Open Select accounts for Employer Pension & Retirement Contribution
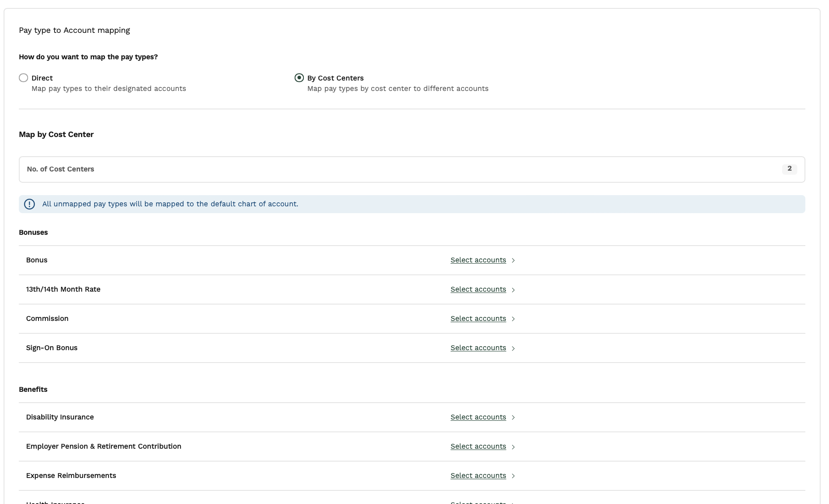The width and height of the screenshot is (829, 504). tap(478, 446)
